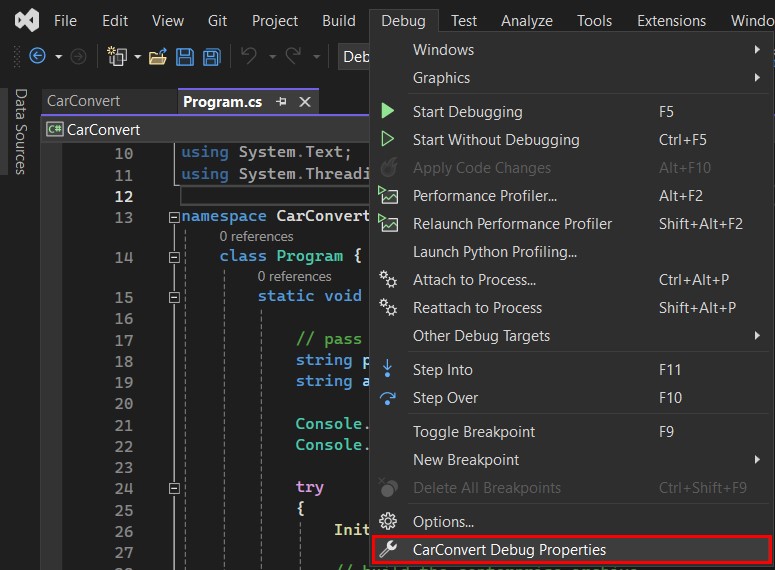Viewport: 775px width, 570px height.
Task: Collapse the namespace CarConvert code block
Action: pyautogui.click(x=174, y=217)
